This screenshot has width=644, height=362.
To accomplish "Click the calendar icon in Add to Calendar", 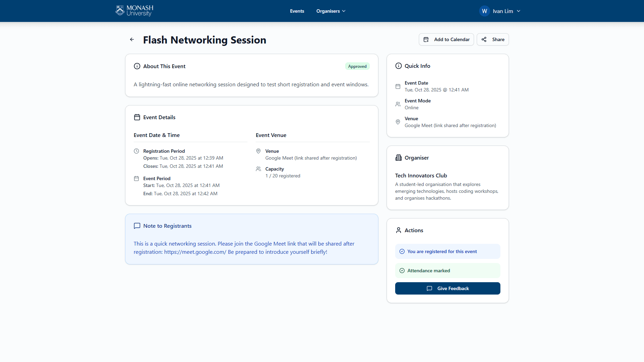I will coord(426,40).
